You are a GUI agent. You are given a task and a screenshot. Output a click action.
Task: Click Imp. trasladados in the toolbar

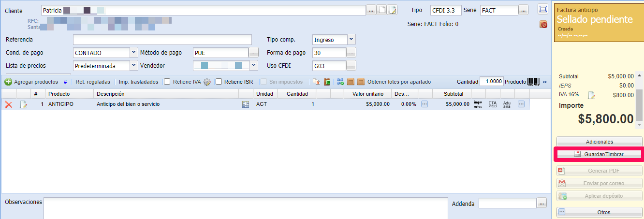(x=138, y=82)
